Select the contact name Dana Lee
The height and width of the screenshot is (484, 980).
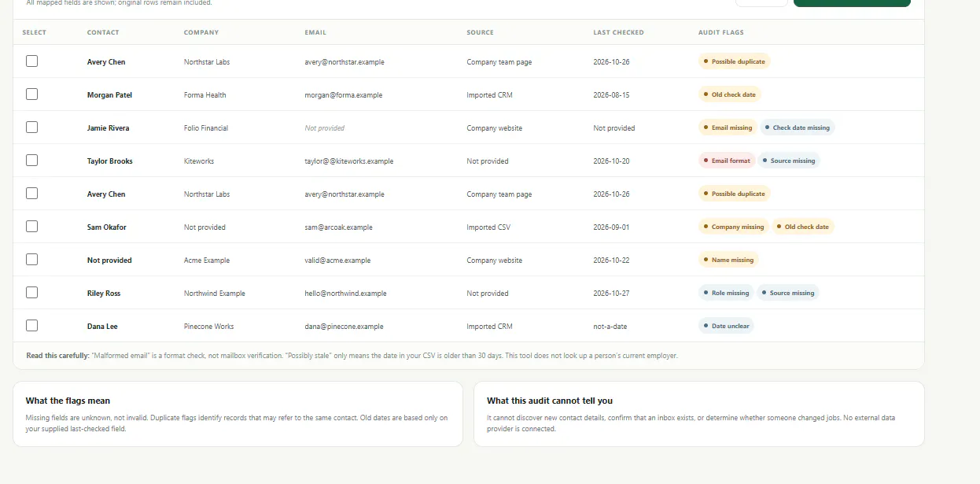click(102, 327)
